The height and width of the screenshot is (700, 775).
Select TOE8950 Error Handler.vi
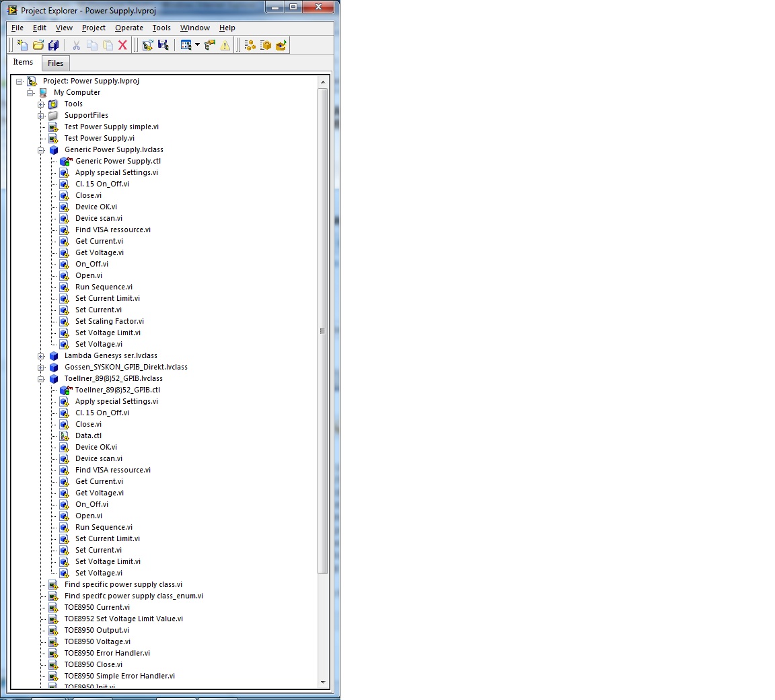[x=107, y=653]
